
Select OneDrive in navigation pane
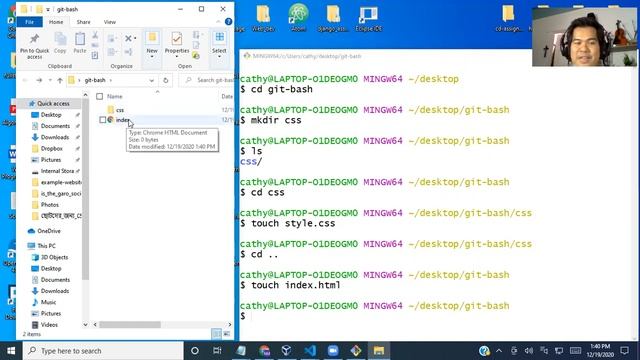(x=49, y=231)
